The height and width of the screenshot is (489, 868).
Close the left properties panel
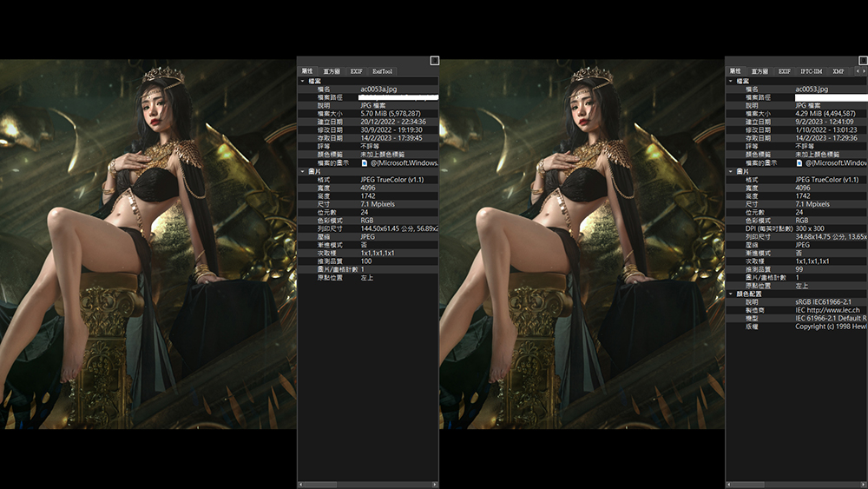point(435,61)
